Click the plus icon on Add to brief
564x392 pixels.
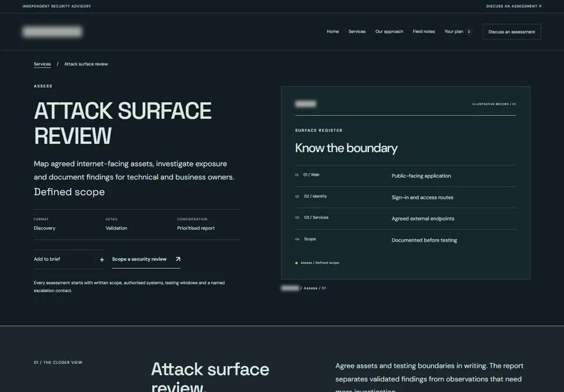tap(102, 260)
